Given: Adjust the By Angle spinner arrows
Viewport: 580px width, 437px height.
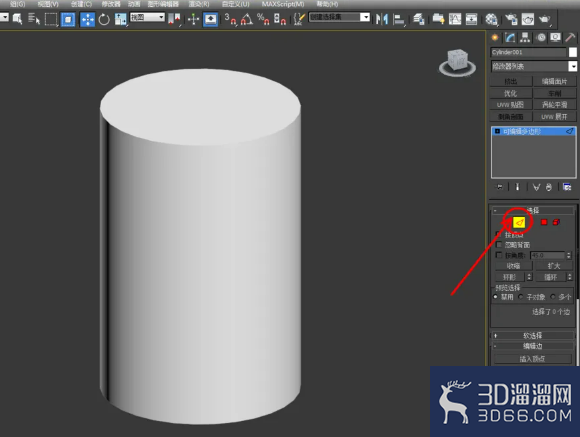Looking at the screenshot, I should coord(569,255).
